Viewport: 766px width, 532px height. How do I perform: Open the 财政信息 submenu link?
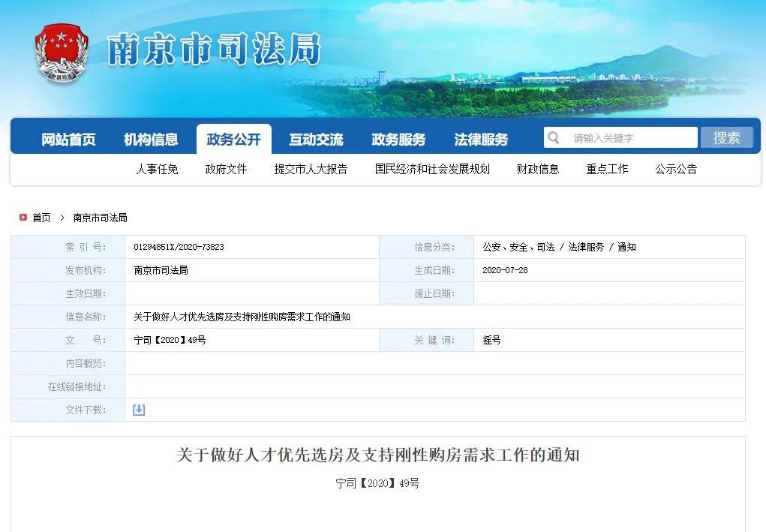538,170
